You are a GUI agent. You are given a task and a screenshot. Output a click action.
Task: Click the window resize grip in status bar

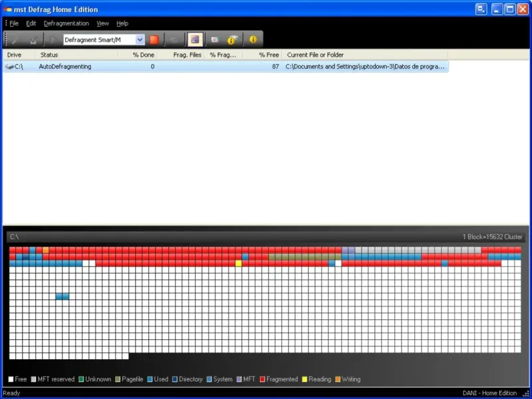pos(526,394)
